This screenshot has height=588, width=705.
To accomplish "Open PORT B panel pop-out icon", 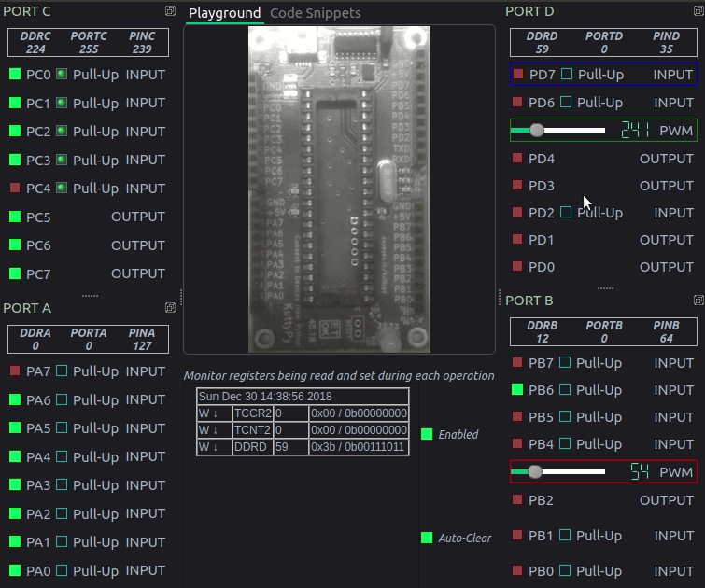I will [x=698, y=301].
